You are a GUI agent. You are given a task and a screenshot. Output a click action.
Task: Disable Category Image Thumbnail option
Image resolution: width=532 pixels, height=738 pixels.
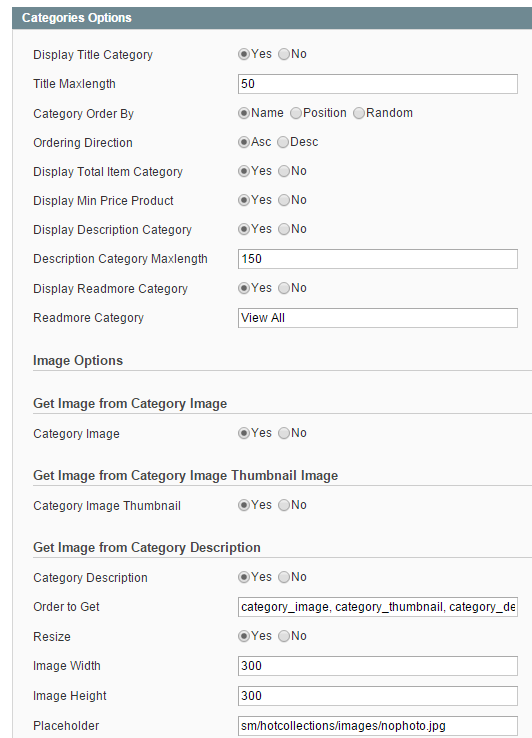[x=283, y=505]
